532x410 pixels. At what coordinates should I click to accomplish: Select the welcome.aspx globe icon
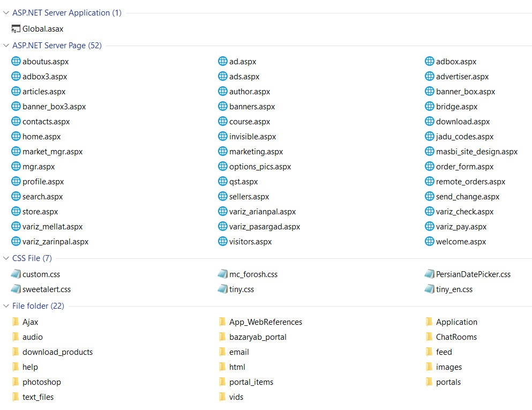429,242
